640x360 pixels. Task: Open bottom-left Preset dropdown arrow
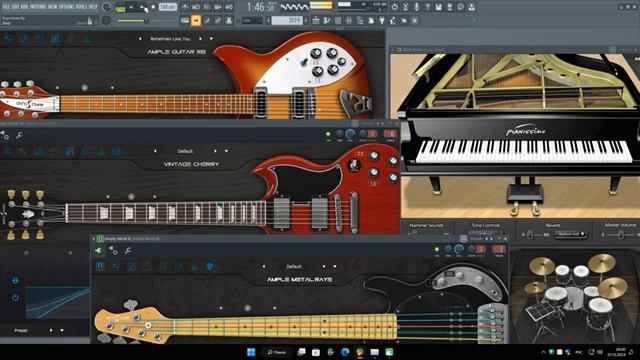[x=62, y=330]
